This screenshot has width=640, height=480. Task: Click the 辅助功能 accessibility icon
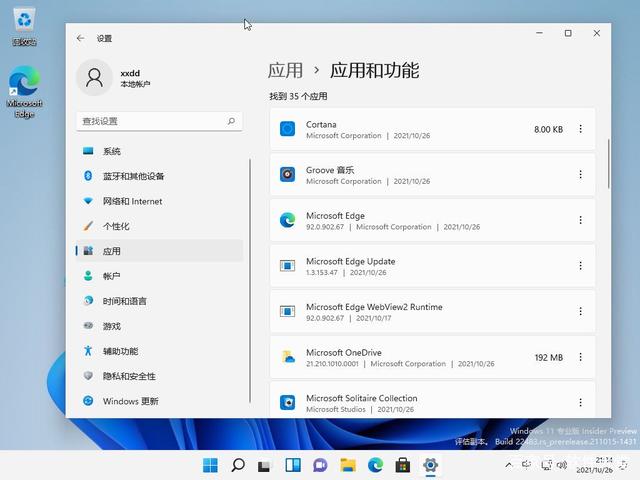pos(88,351)
